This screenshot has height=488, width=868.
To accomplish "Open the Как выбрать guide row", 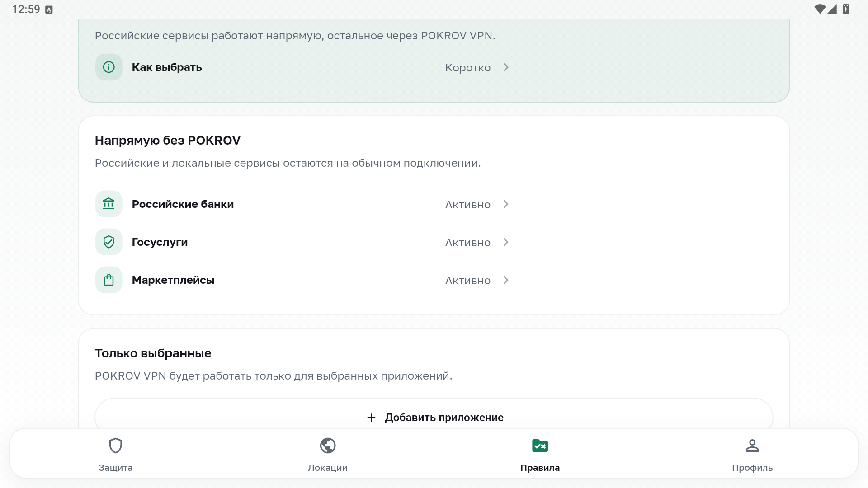I will click(303, 67).
